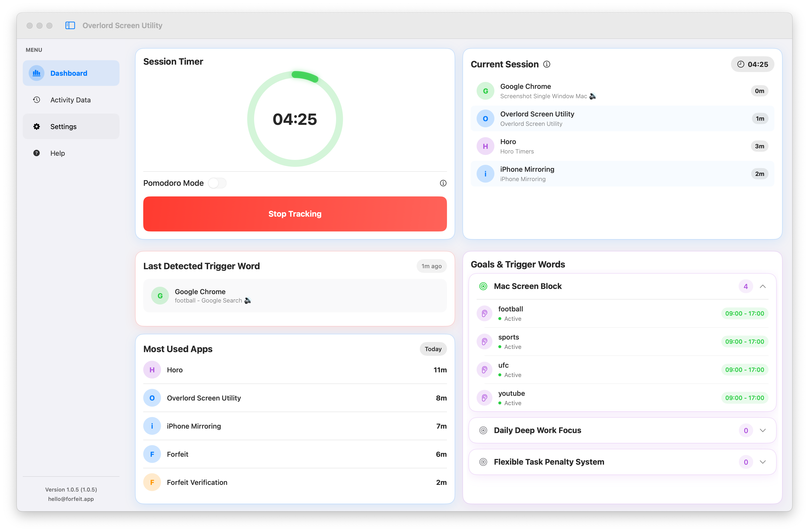Click the Settings gear icon
The height and width of the screenshot is (532, 809).
pos(36,126)
